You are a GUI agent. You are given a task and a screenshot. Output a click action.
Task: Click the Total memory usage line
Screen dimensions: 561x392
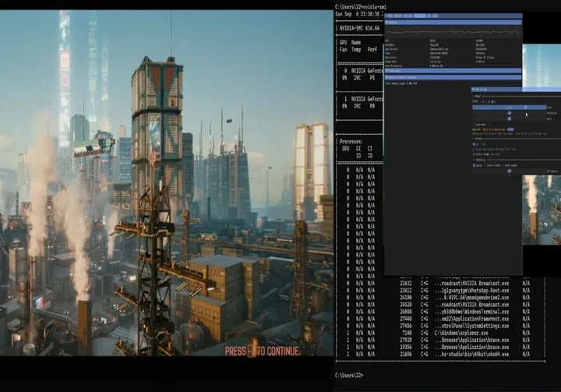tap(401, 83)
